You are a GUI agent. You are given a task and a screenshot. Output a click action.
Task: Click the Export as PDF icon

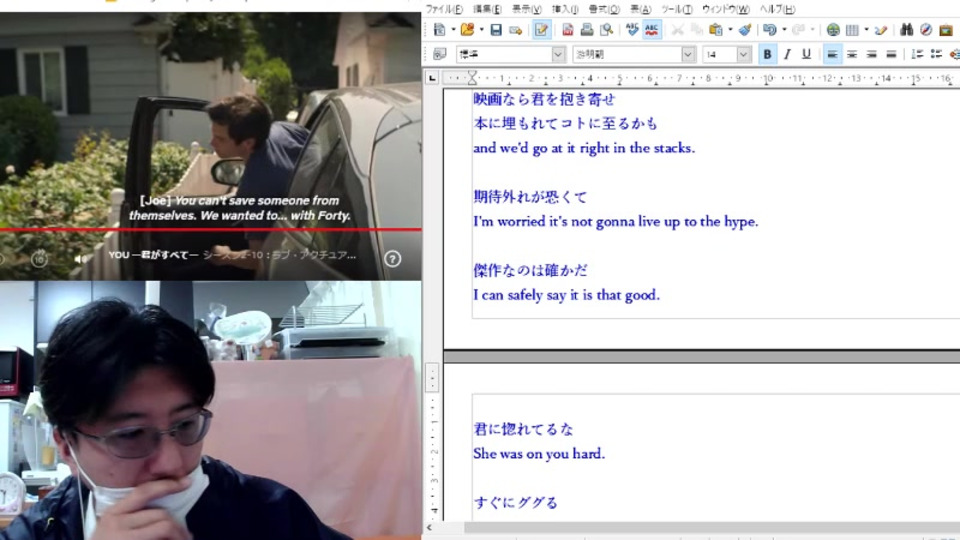(x=568, y=29)
